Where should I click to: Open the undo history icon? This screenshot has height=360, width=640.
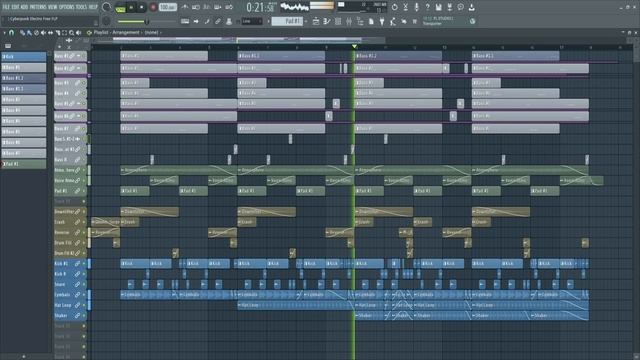click(x=394, y=7)
